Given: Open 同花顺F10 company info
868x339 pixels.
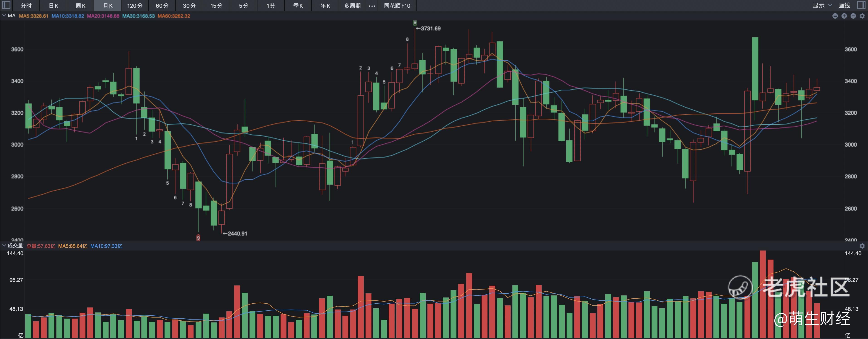Looking at the screenshot, I should 397,6.
